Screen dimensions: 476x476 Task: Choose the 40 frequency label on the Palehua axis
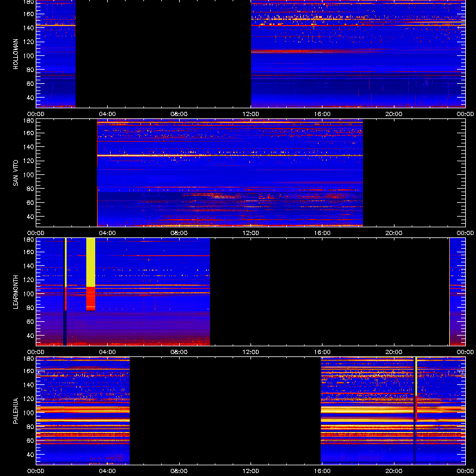coord(30,455)
